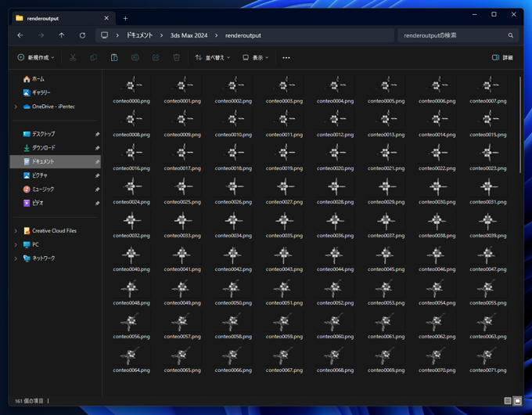Click the Cut scissors icon

point(73,58)
